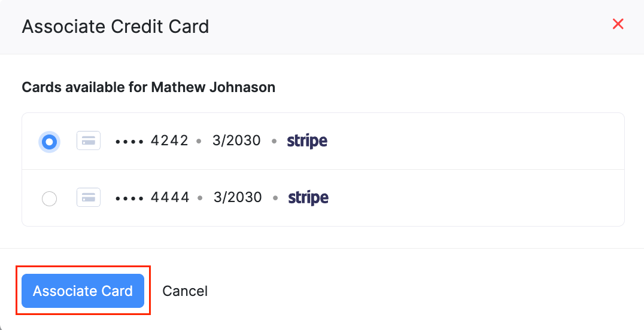Click the masked card number ending 4444
Viewport: 644px width, 330px height.
pos(153,197)
